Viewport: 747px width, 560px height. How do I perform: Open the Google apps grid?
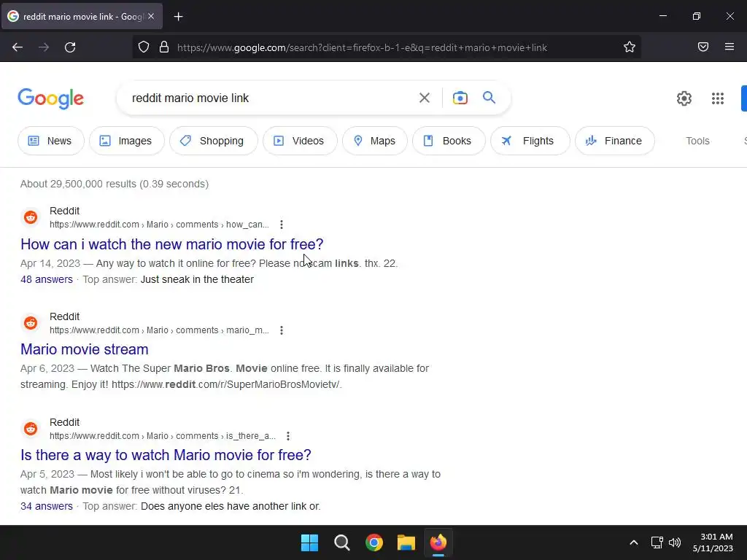pyautogui.click(x=718, y=98)
